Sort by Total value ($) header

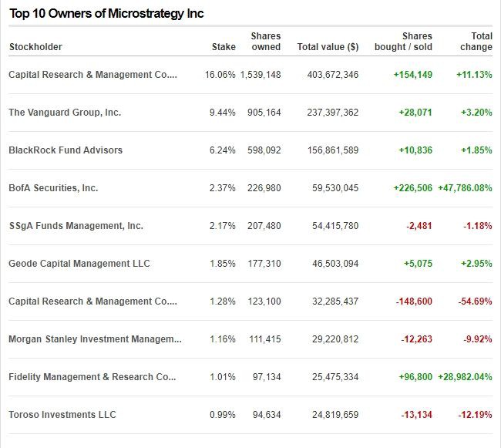(328, 47)
